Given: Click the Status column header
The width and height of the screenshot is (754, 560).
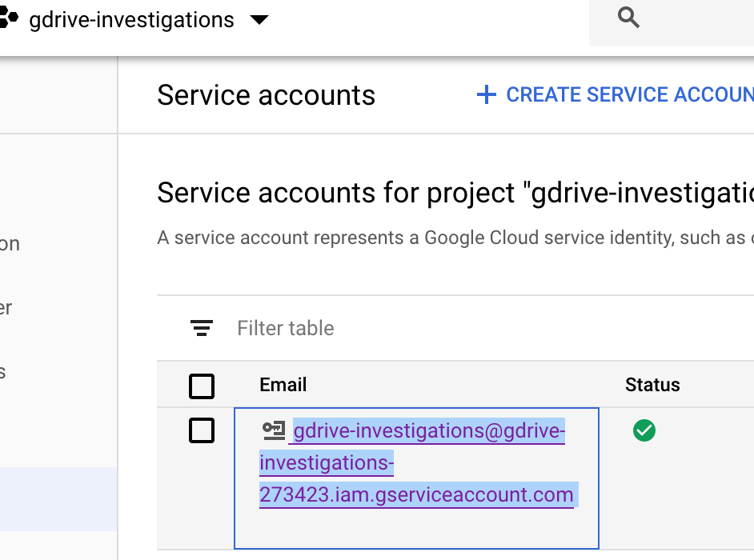Looking at the screenshot, I should 652,385.
